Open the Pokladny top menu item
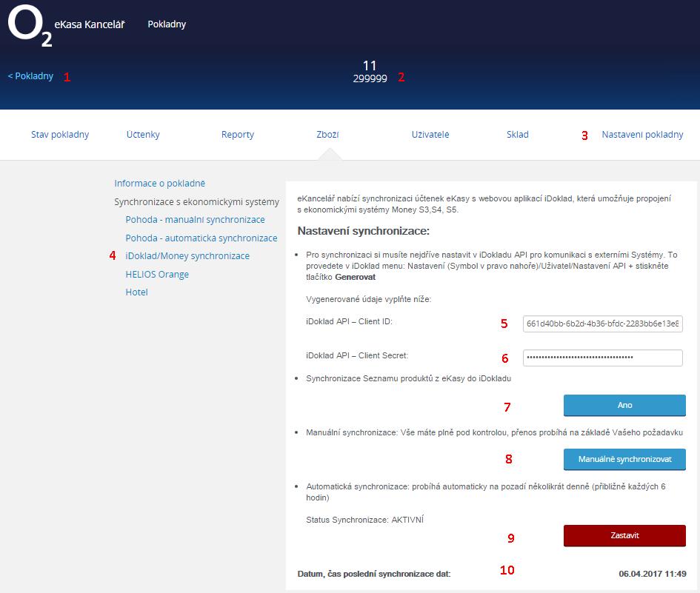This screenshot has height=593, width=700. tap(167, 24)
